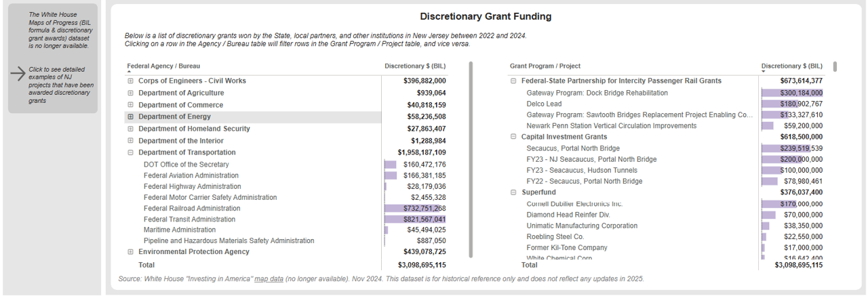The height and width of the screenshot is (298, 868).
Task: Expand Corps of Engineers - Civil Works
Action: pos(130,81)
